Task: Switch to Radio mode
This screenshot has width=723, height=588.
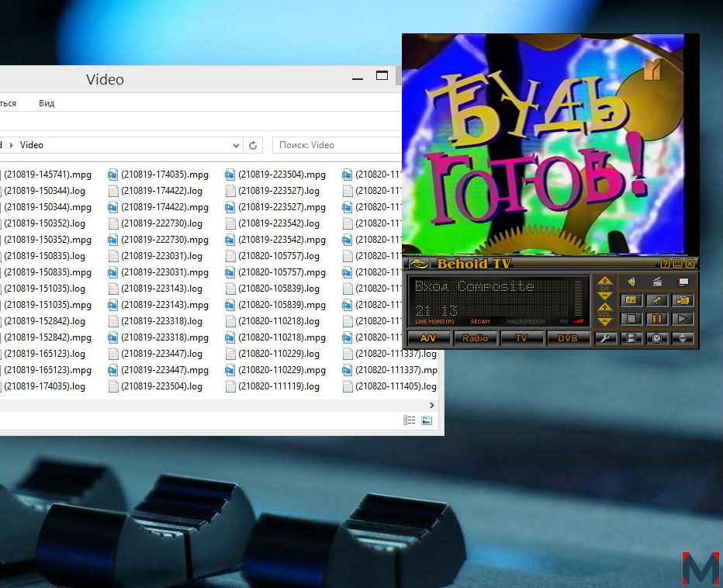Action: [475, 338]
